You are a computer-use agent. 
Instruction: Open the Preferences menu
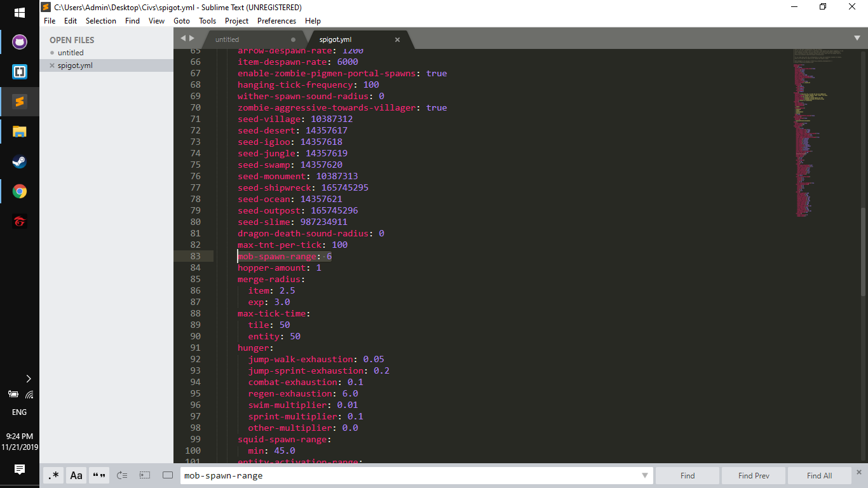276,21
